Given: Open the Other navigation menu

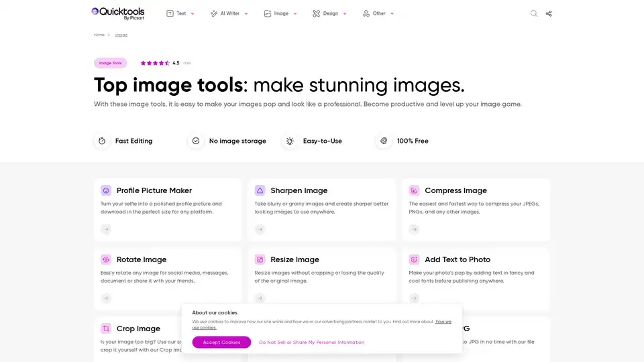Looking at the screenshot, I should tap(378, 13).
